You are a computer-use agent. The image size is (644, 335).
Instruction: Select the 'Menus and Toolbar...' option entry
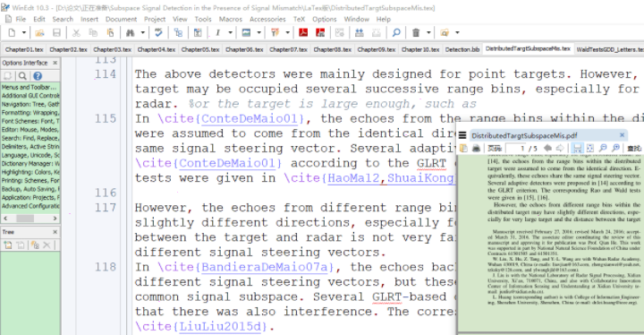click(30, 87)
